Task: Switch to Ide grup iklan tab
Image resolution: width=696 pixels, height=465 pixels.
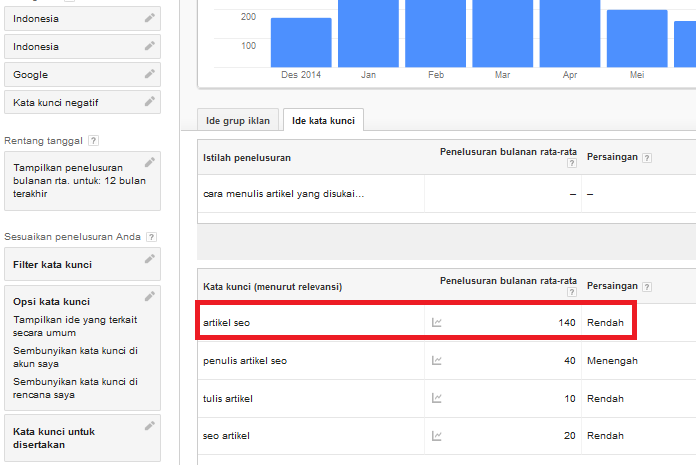Action: 238,120
